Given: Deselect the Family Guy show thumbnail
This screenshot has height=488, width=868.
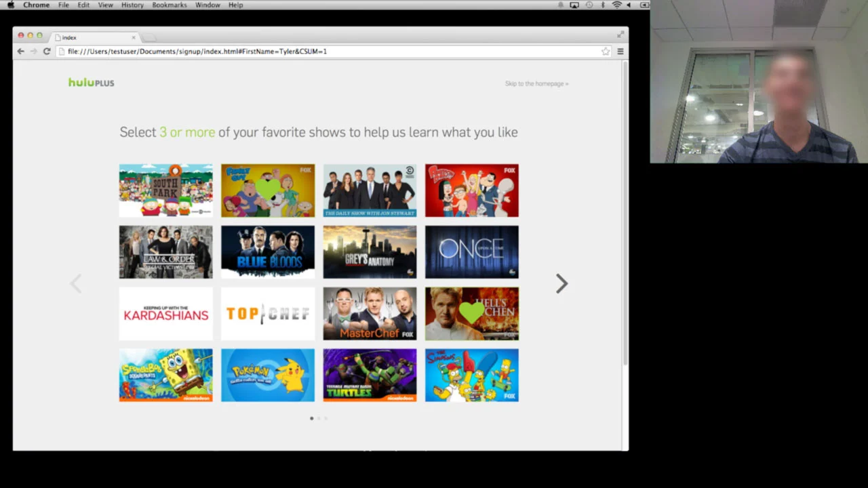Looking at the screenshot, I should coord(268,190).
